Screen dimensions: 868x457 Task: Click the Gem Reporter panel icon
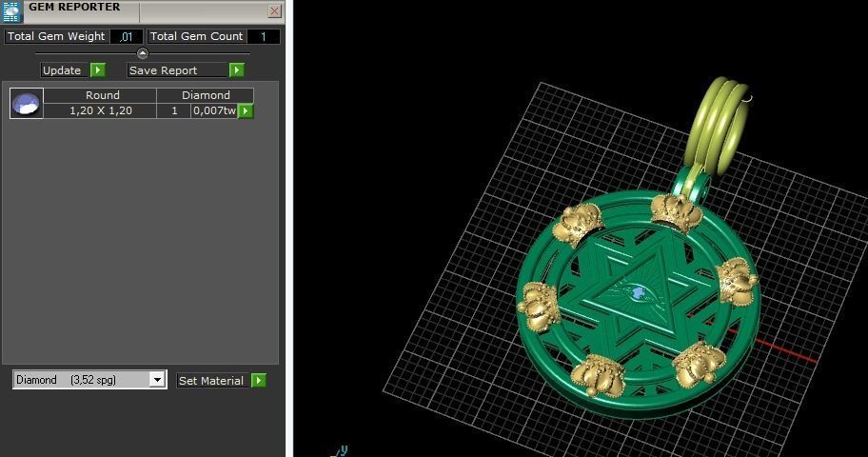tap(11, 11)
